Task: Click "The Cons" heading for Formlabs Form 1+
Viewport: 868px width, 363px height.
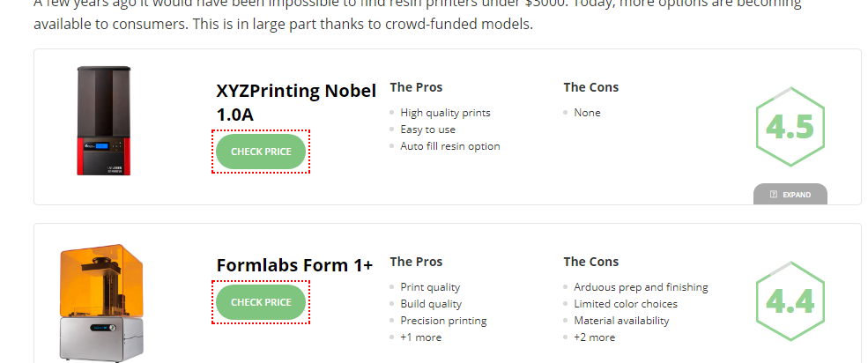Action: pyautogui.click(x=590, y=262)
